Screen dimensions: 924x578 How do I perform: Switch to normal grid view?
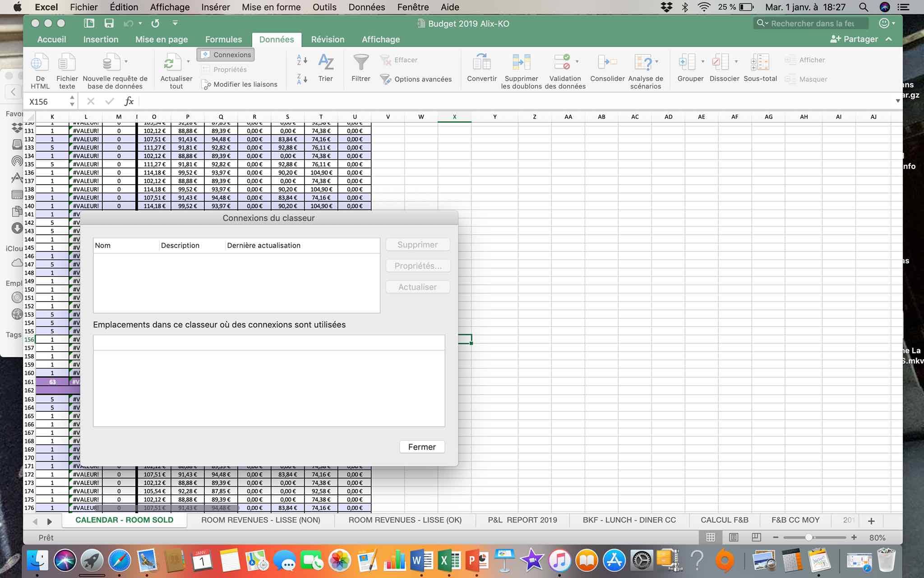coord(711,537)
